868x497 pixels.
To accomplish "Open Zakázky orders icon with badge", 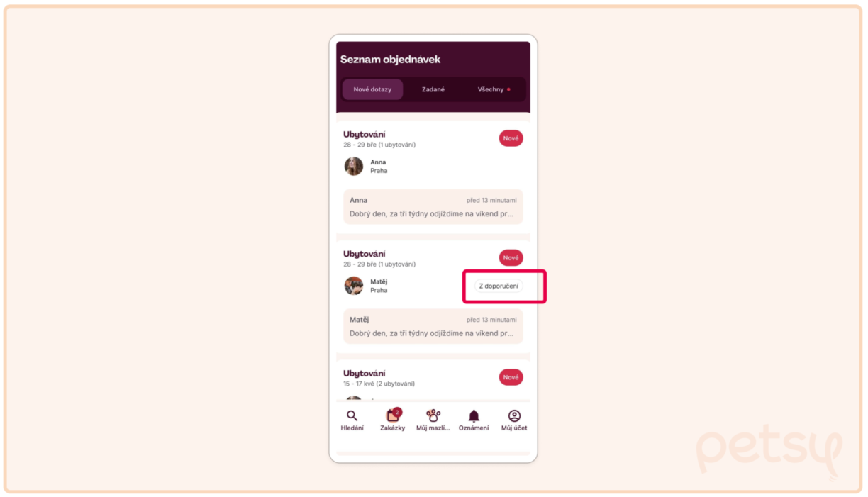I will click(x=392, y=417).
